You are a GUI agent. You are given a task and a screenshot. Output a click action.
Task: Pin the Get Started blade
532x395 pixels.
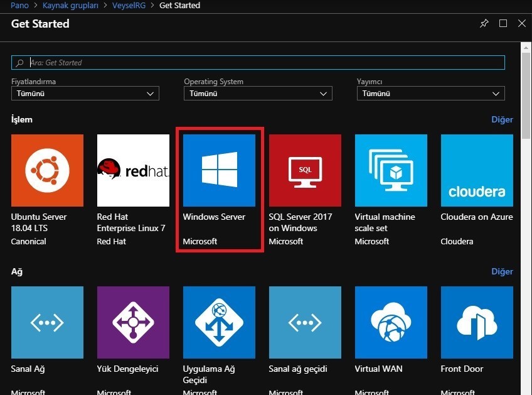pyautogui.click(x=484, y=23)
